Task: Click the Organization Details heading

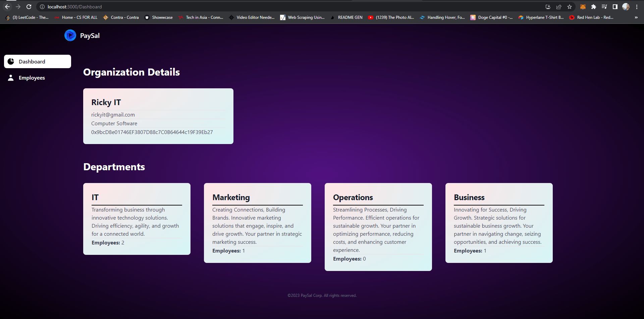Action: pos(131,72)
